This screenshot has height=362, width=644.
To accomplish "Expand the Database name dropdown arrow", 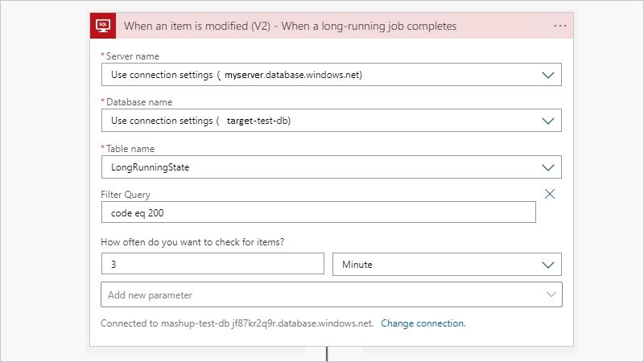I will click(x=549, y=121).
